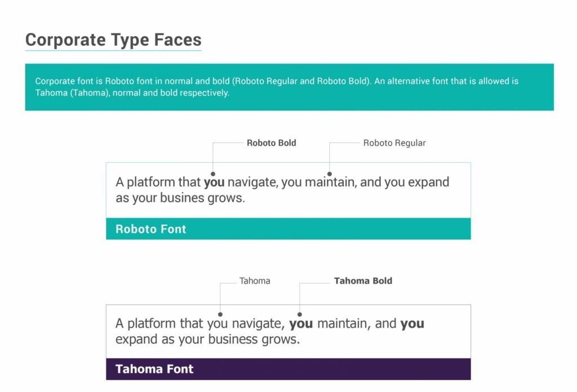Viewport: 577px width, 392px height.
Task: Click the dot marker under Roboto Regular
Action: tap(329, 174)
